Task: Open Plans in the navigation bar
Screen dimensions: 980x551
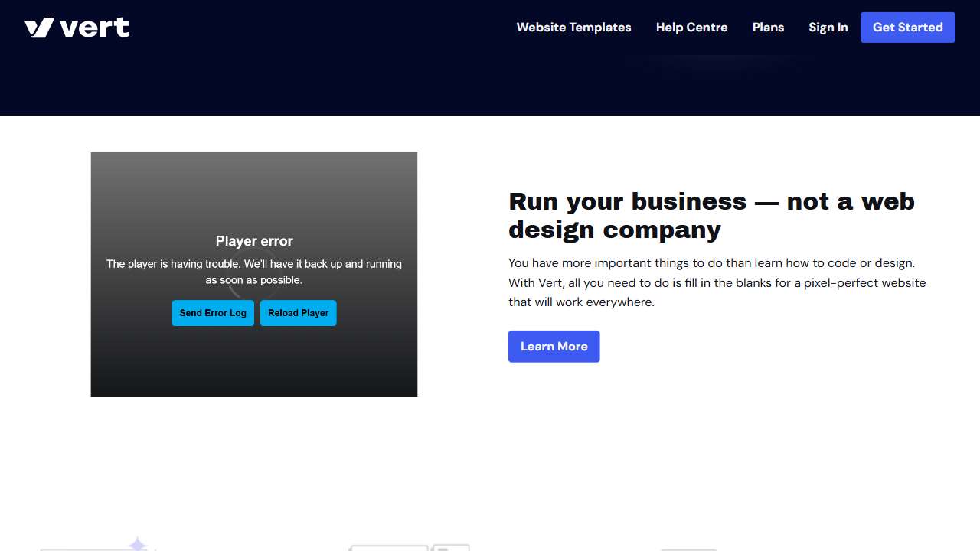Action: point(768,28)
